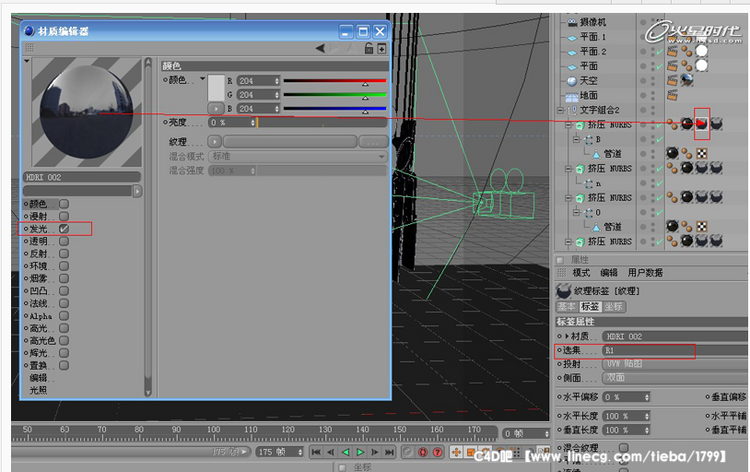Click the black material tag on 管道 under B
Viewport: 750px width, 472px height.
(672, 153)
